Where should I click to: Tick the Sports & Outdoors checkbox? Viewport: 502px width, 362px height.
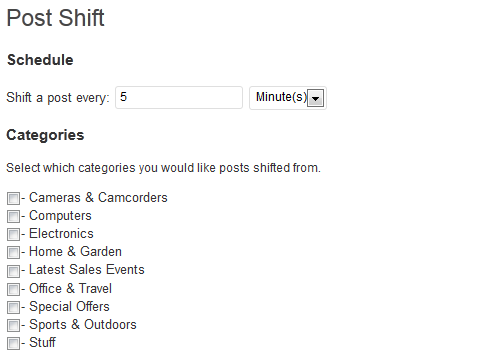[13, 325]
